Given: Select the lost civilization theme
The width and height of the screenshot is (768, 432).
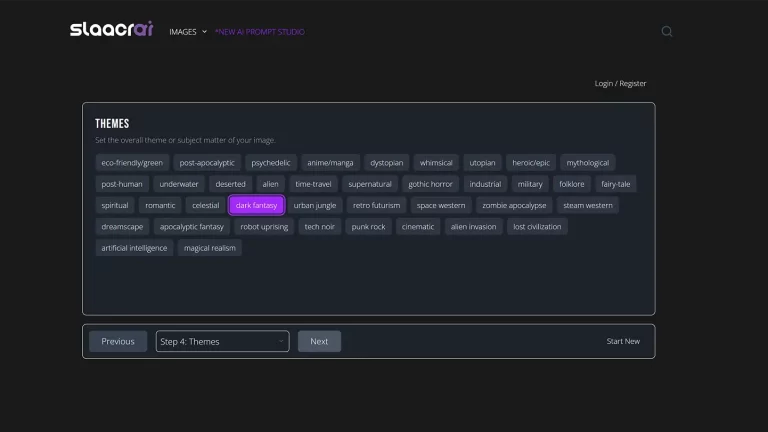Looking at the screenshot, I should (537, 227).
